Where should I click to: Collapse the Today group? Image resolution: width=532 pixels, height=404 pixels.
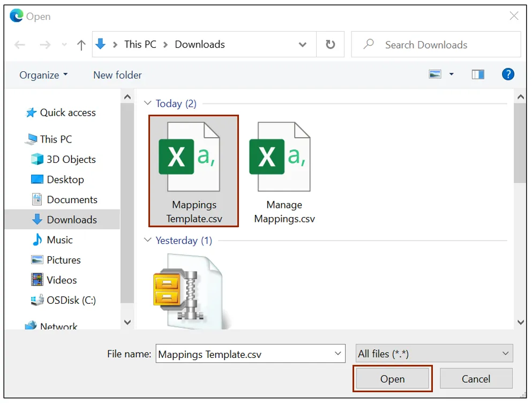pyautogui.click(x=148, y=103)
